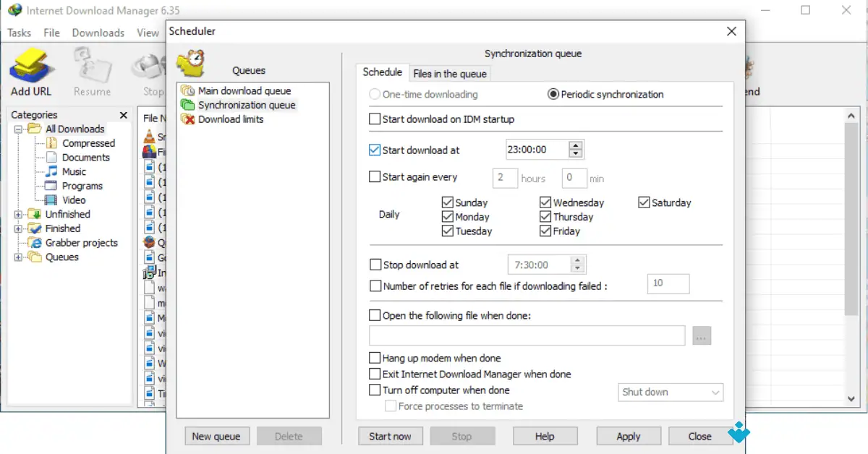Click the Resume toolbar icon

(x=93, y=67)
